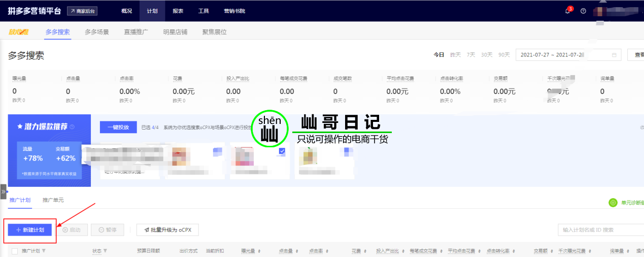Screen dimensions: 644x257
Task: Select 今日 date shortcut
Action: [438, 55]
